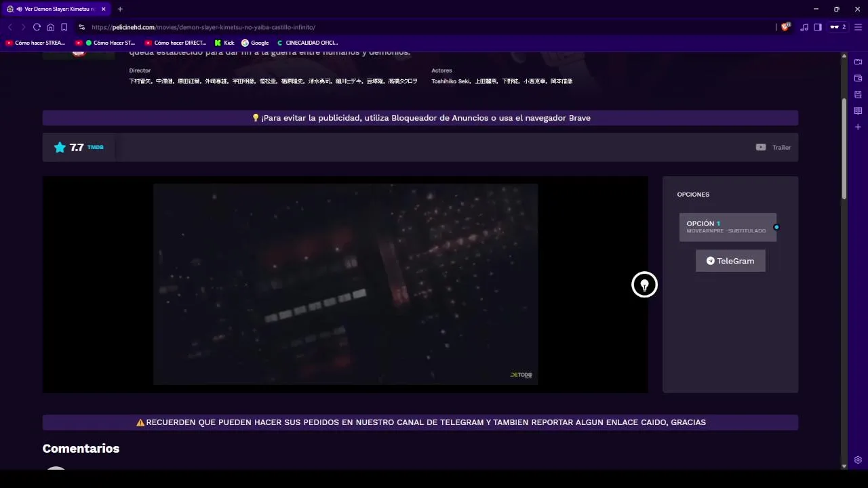Screen dimensions: 868x488
Task: Toggle the lights-off lightbulb button
Action: 644,285
